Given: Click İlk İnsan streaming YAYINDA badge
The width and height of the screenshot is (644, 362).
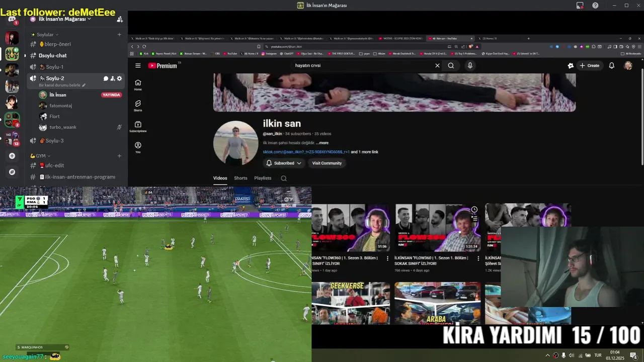Looking at the screenshot, I should coord(111,95).
